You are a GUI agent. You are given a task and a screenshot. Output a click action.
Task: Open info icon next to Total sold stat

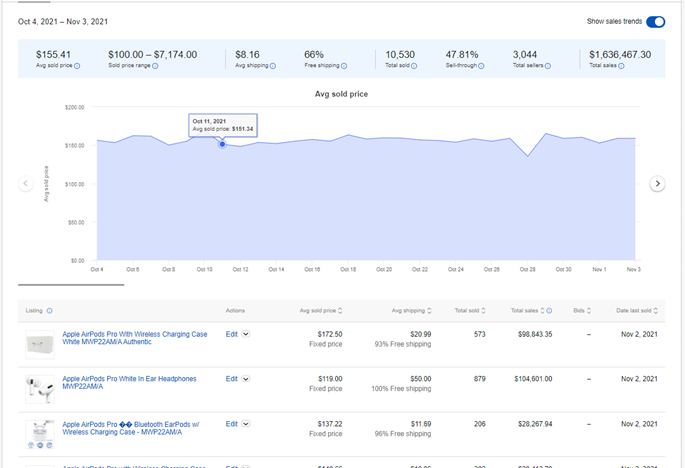[414, 66]
